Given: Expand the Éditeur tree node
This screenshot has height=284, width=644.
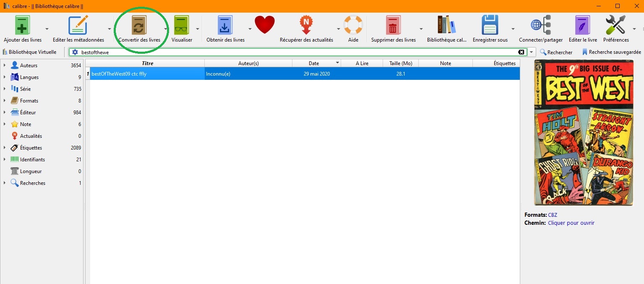Looking at the screenshot, I should click(5, 113).
